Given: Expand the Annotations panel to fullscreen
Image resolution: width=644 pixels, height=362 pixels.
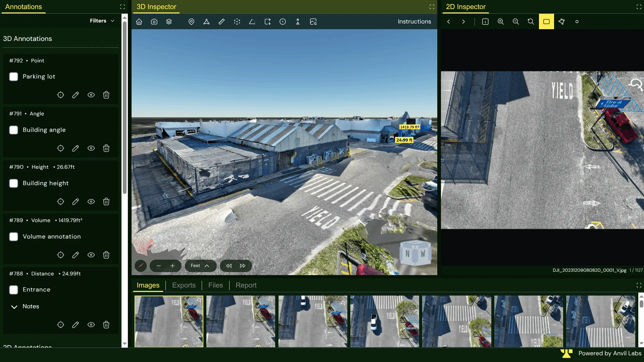Looking at the screenshot, I should click(122, 7).
